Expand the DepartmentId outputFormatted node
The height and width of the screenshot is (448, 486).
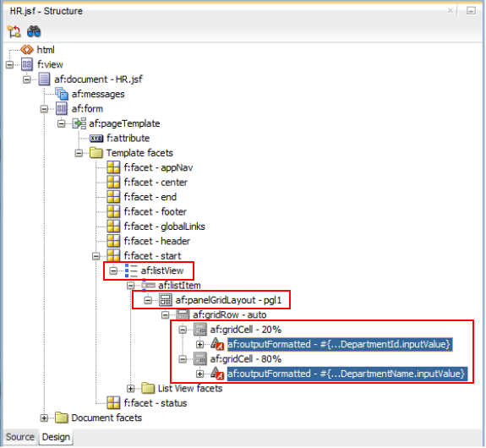[200, 344]
